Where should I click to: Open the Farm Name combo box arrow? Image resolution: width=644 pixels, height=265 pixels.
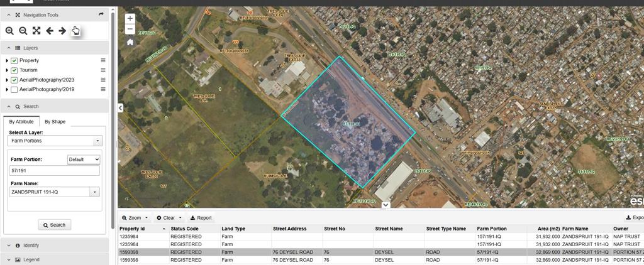(95, 192)
